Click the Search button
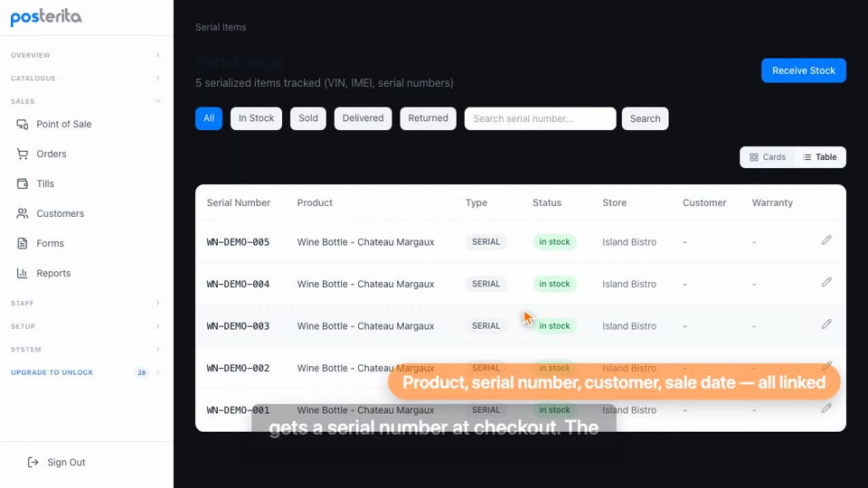The width and height of the screenshot is (868, 488). pyautogui.click(x=645, y=118)
